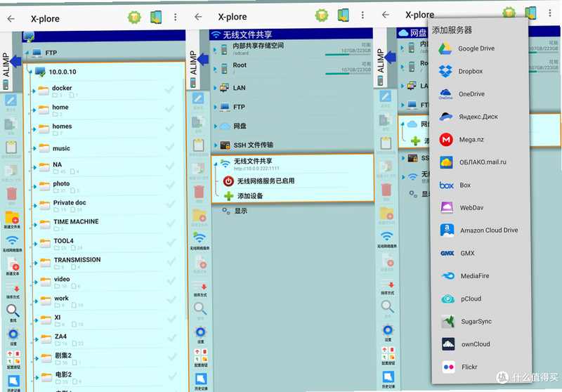Expand SSH 文件传输 entry
Viewport: 562px width, 392px height.
click(216, 145)
